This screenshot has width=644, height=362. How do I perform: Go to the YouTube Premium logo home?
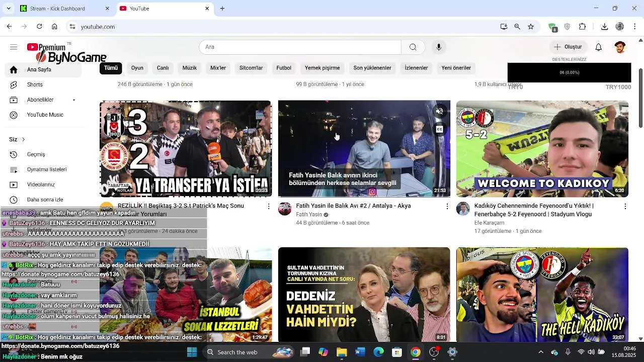click(x=46, y=47)
